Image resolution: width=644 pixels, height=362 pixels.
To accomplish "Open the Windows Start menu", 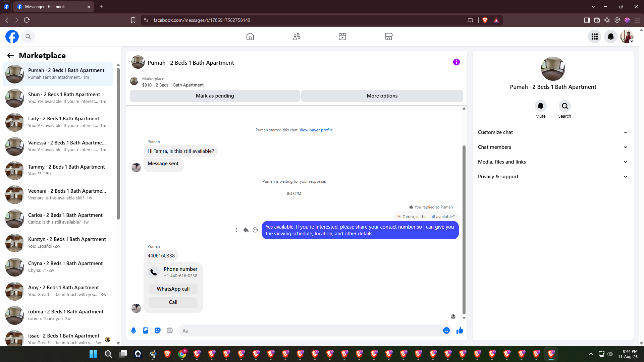I will click(x=93, y=354).
